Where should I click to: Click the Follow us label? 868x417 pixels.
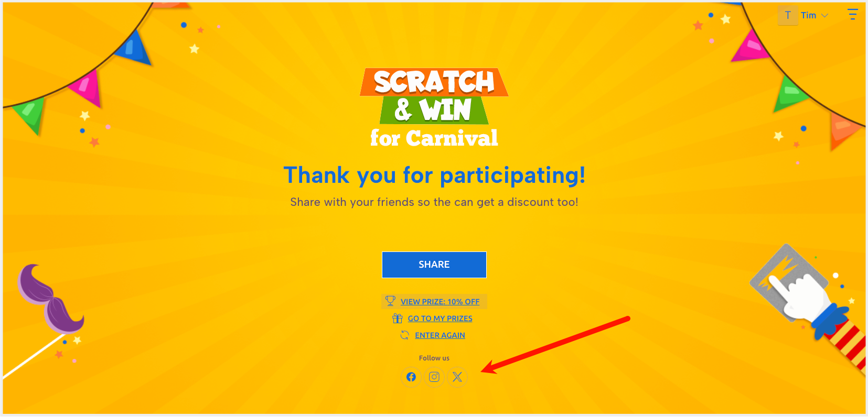click(434, 358)
